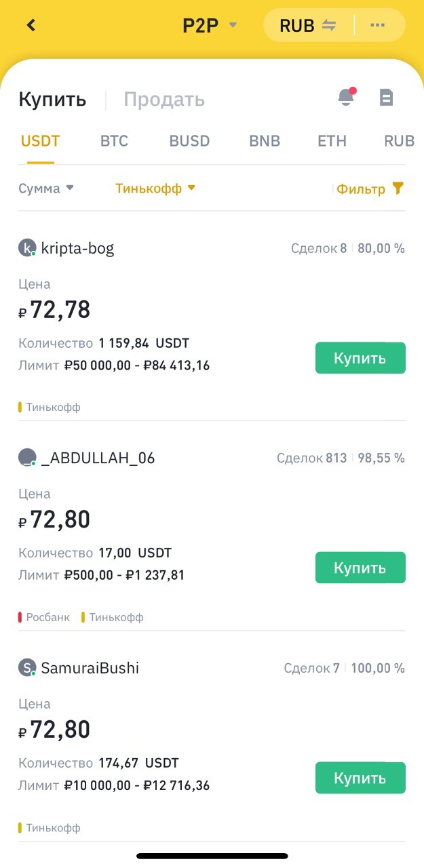This screenshot has height=868, width=424.
Task: Tap the iOS home indicator bar
Action: click(x=212, y=856)
